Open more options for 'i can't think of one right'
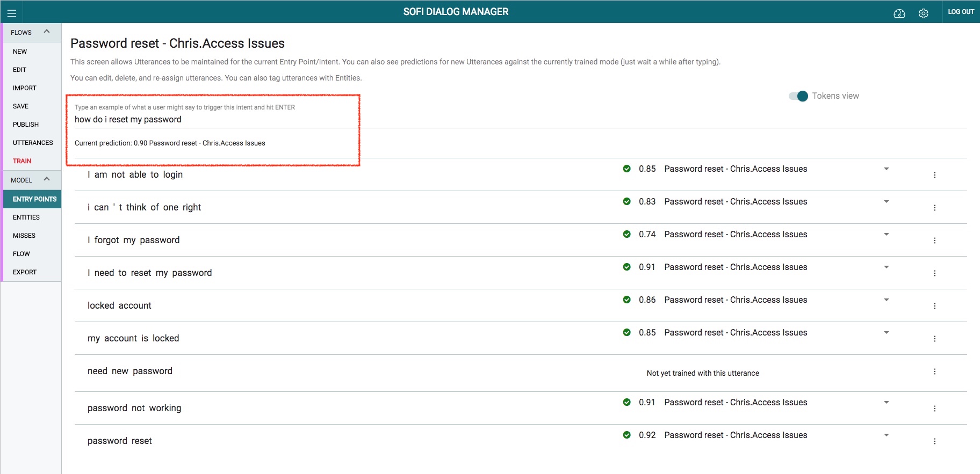 coord(935,208)
